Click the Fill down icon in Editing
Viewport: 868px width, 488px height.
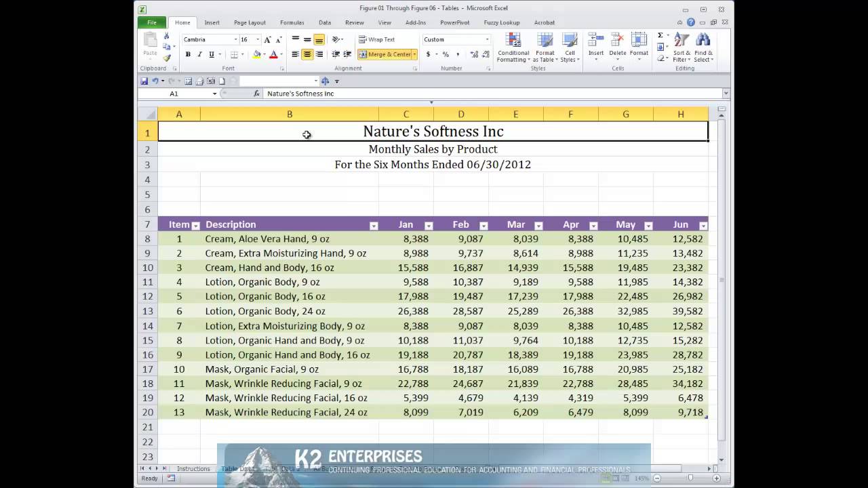[660, 47]
